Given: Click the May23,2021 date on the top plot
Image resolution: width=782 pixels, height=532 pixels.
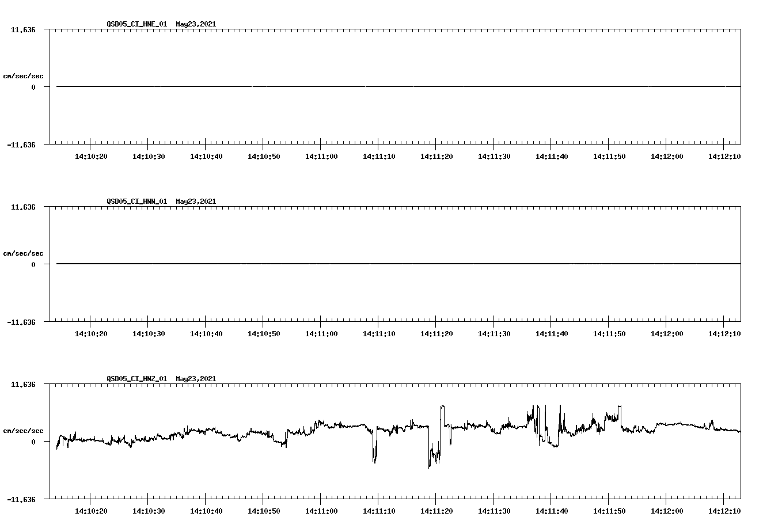Looking at the screenshot, I should [196, 25].
